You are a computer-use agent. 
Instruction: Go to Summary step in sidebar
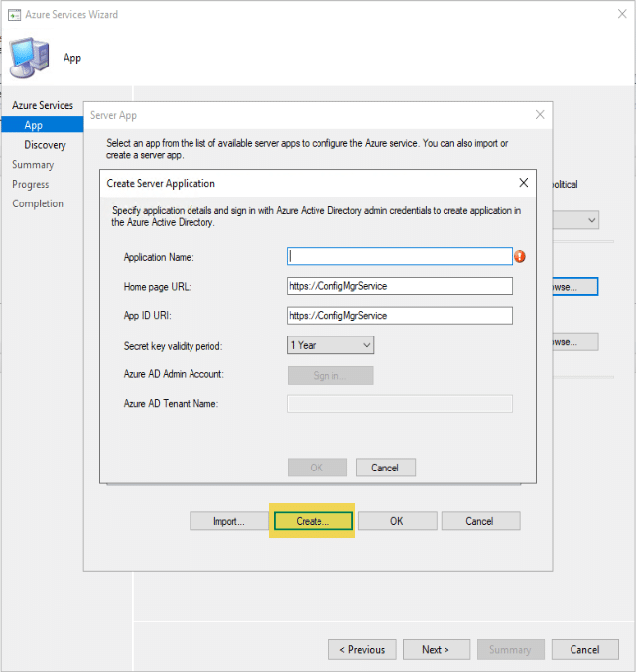click(33, 165)
